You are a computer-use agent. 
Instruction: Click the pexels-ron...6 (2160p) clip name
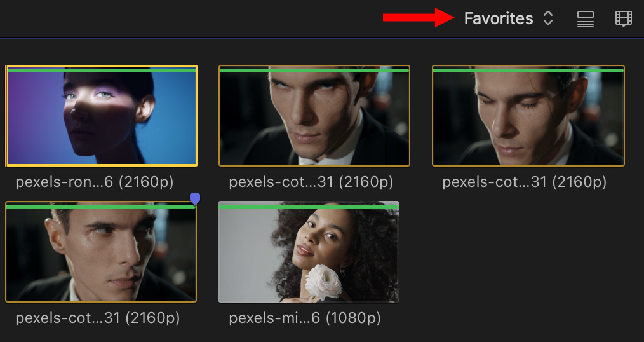95,182
